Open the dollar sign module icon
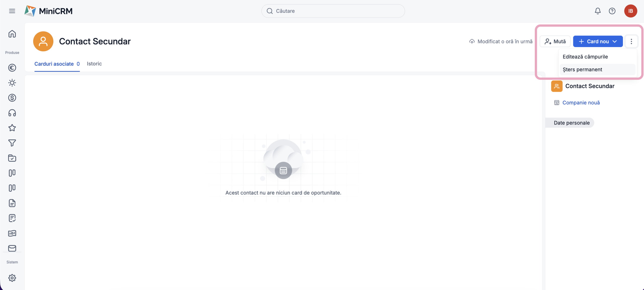 tap(12, 98)
